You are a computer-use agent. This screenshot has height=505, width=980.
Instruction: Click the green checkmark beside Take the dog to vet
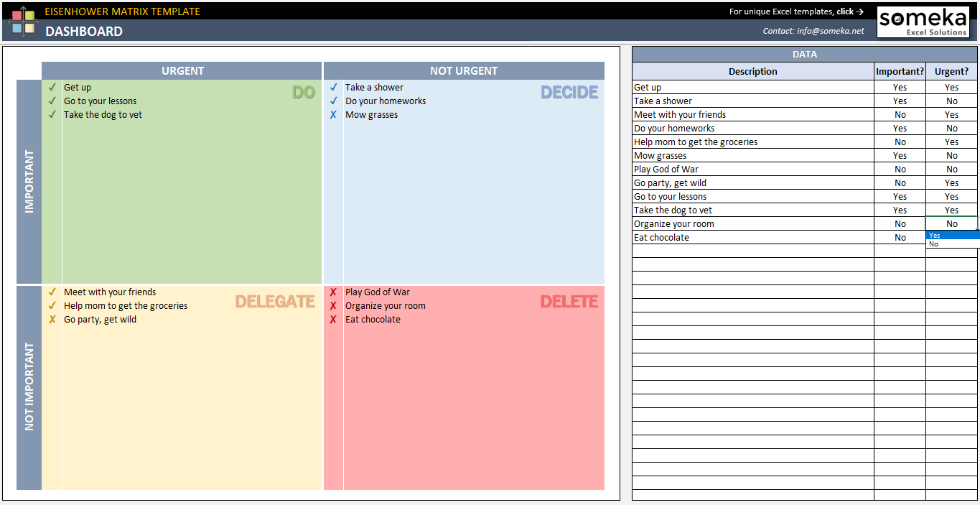(x=52, y=114)
